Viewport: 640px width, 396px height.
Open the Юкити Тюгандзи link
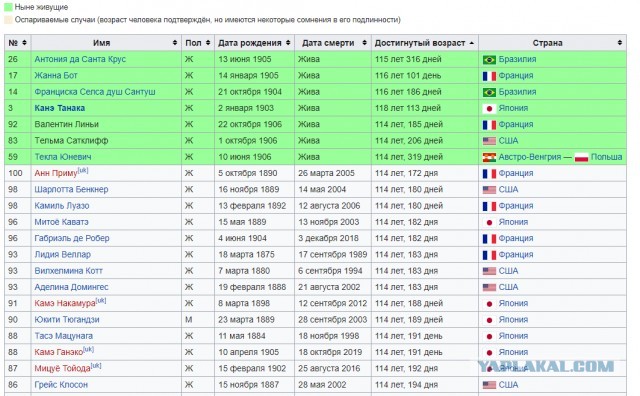[67, 320]
